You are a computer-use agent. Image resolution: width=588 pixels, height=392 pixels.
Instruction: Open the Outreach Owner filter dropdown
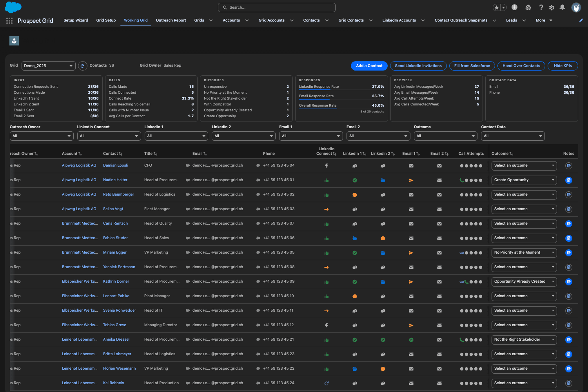pyautogui.click(x=42, y=136)
